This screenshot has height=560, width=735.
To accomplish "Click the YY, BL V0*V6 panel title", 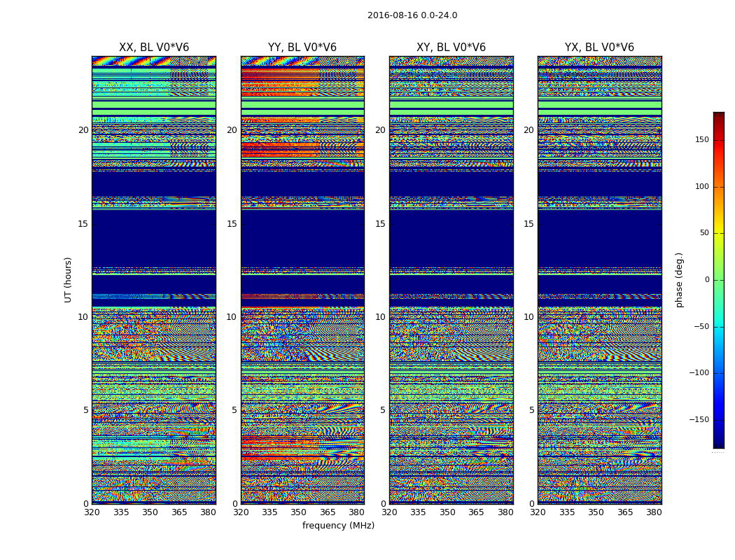I will tap(302, 48).
